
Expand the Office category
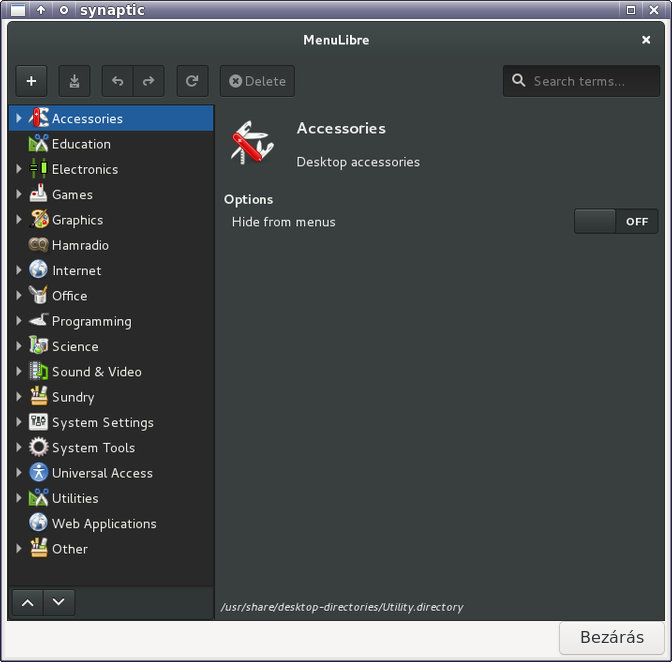18,295
